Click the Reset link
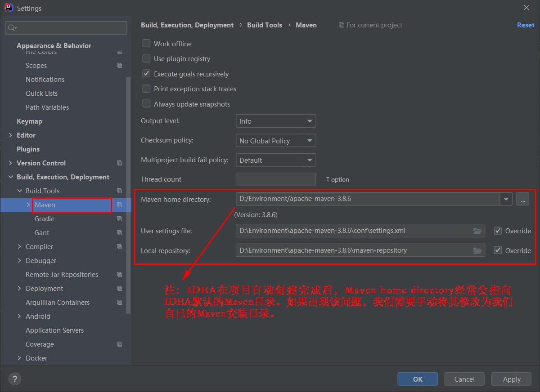 (x=526, y=25)
